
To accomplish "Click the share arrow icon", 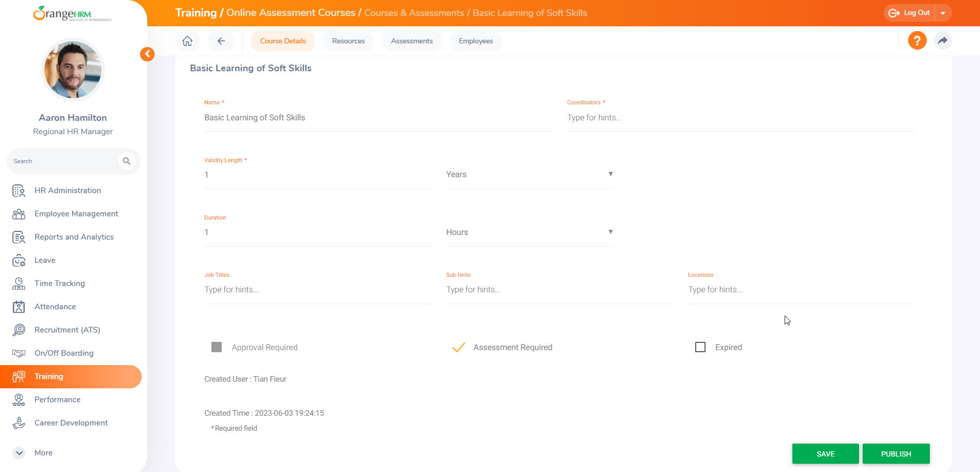I will click(942, 40).
